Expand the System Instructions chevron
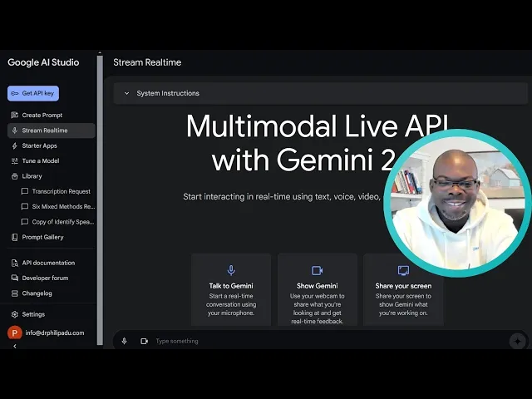This screenshot has height=399, width=532. [126, 93]
